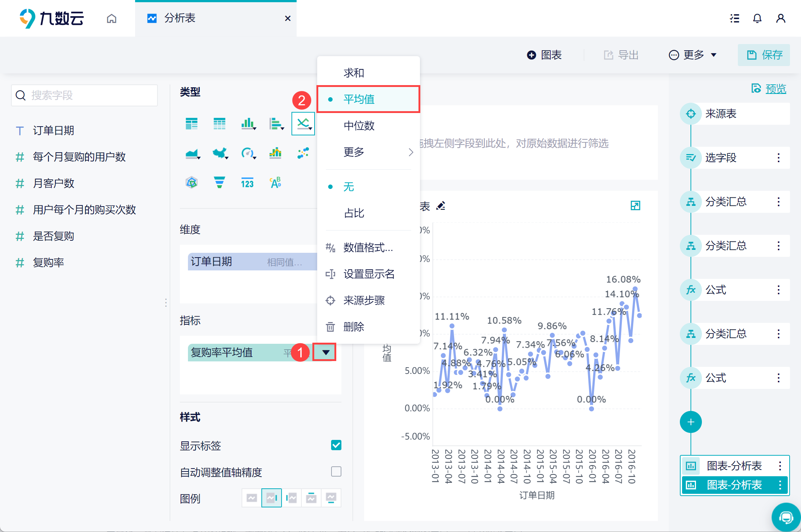
Task: Add a new step with plus button
Action: (691, 422)
